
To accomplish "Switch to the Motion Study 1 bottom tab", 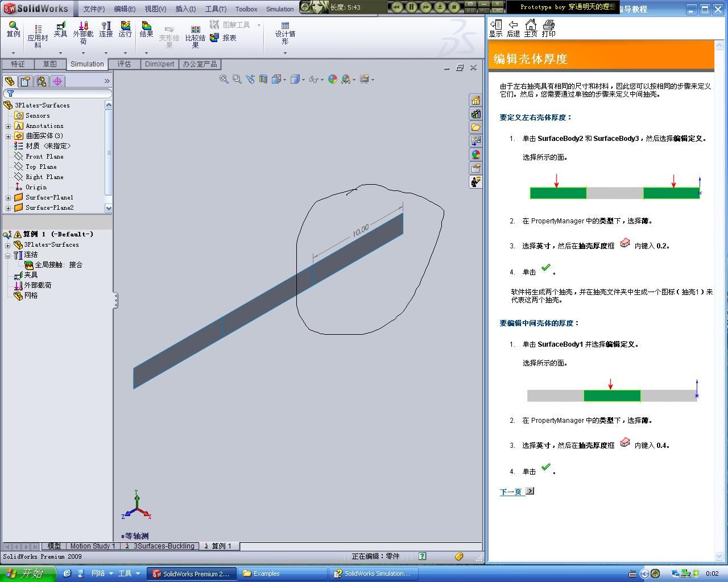I will point(93,546).
